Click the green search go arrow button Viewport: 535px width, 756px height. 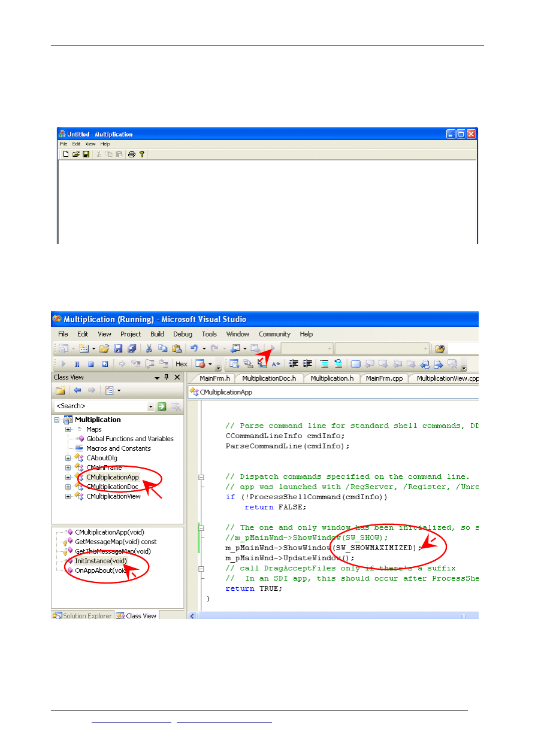point(162,406)
